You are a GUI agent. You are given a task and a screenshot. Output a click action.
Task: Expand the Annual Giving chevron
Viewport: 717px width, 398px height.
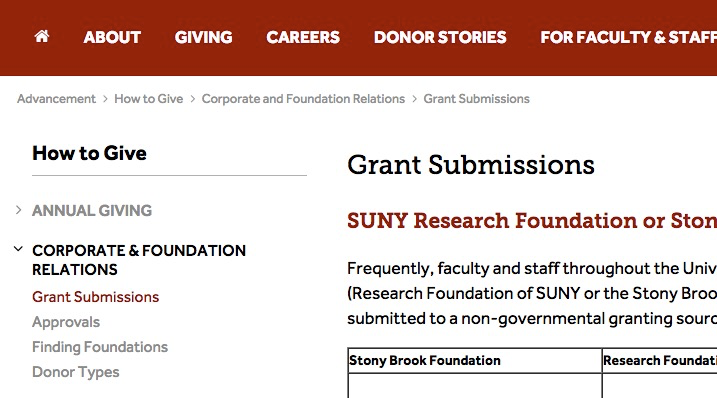click(x=18, y=210)
